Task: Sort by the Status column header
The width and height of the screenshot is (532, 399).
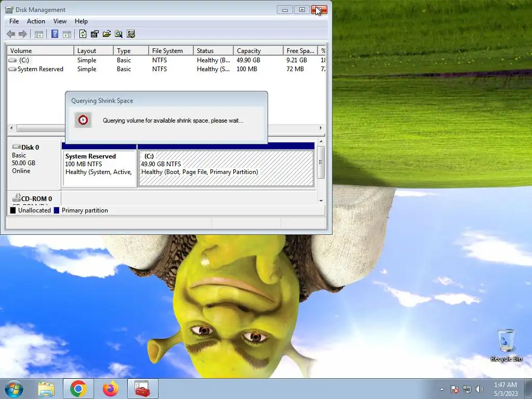Action: tap(214, 50)
